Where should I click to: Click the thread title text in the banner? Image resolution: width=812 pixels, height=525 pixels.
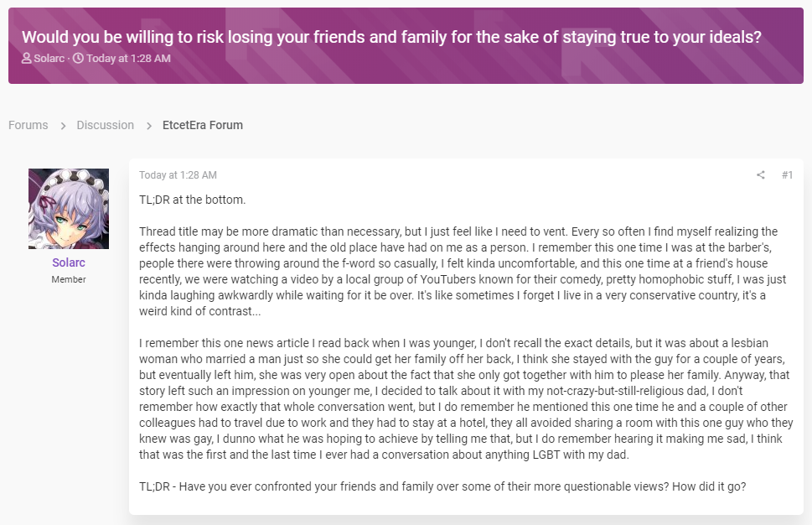pos(391,37)
